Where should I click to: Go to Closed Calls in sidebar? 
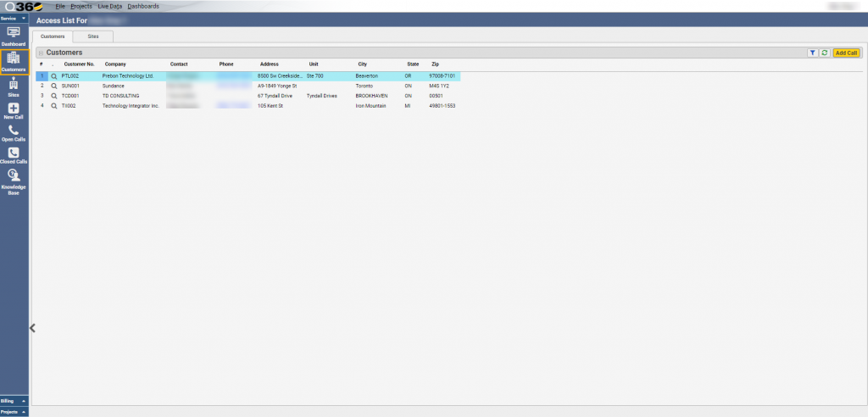coord(14,155)
